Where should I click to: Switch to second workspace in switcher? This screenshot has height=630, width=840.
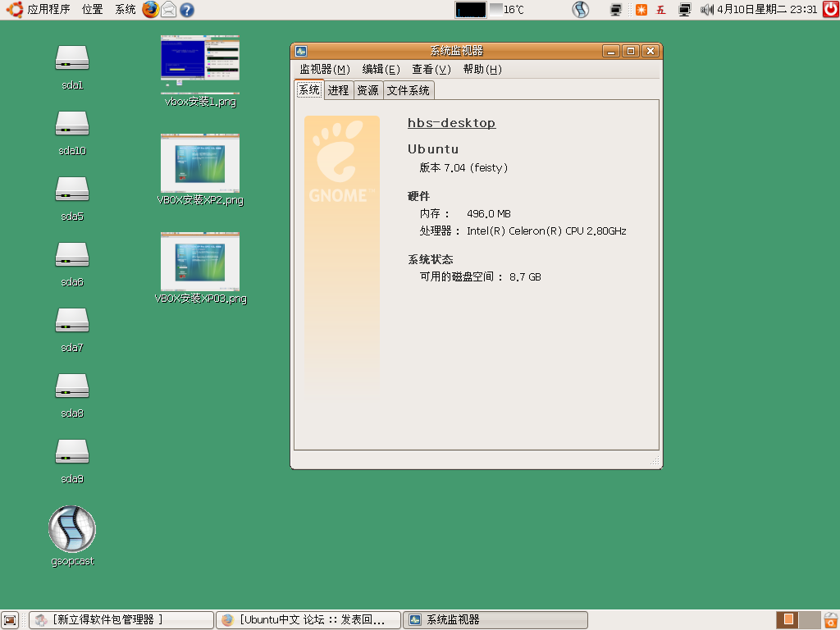coord(810,620)
